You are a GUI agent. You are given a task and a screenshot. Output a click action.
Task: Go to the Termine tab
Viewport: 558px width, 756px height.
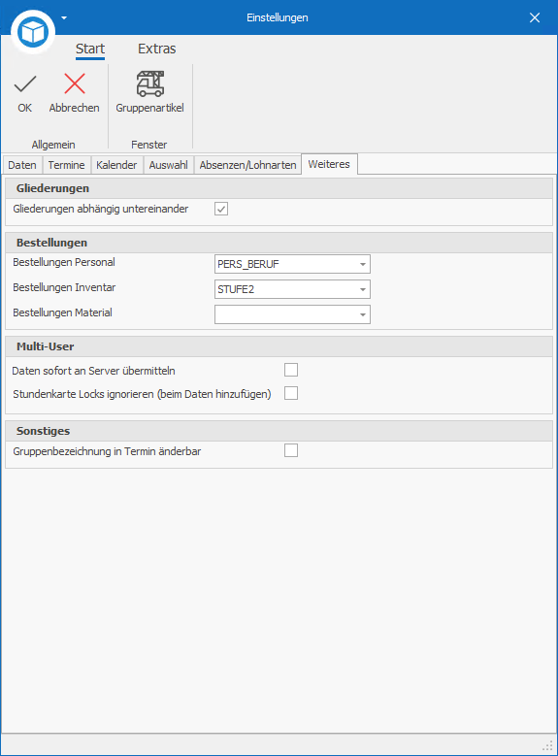pos(67,165)
